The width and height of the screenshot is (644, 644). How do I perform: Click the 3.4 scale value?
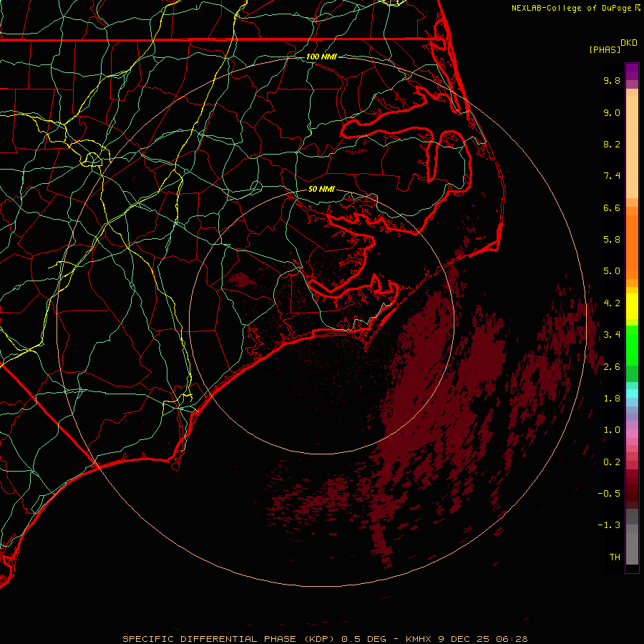coord(612,335)
